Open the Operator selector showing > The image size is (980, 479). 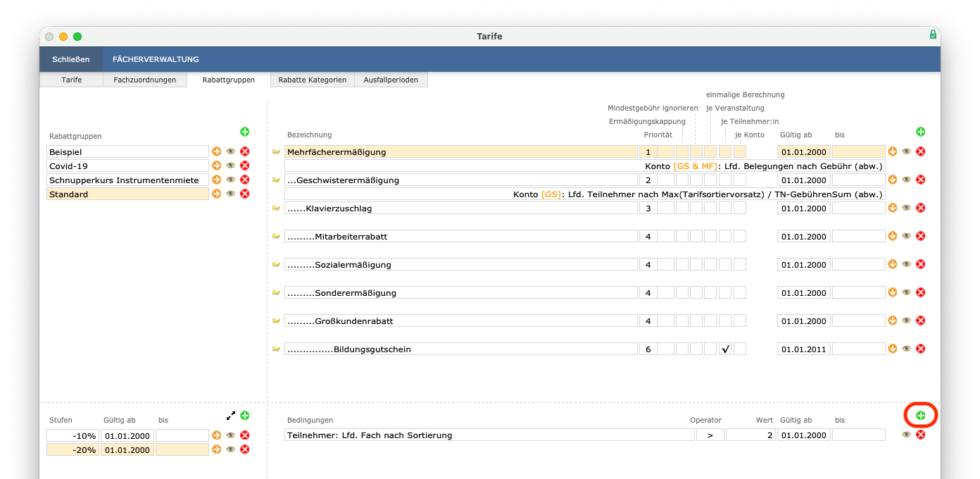(710, 435)
